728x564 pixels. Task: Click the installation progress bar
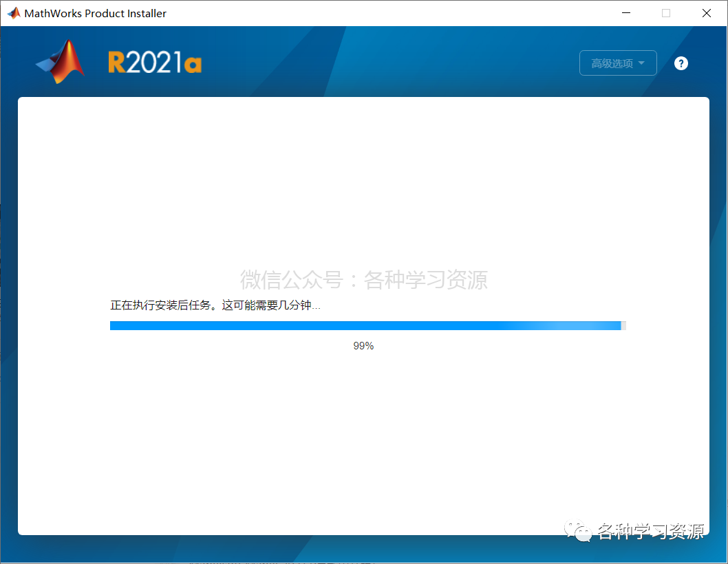click(x=367, y=325)
